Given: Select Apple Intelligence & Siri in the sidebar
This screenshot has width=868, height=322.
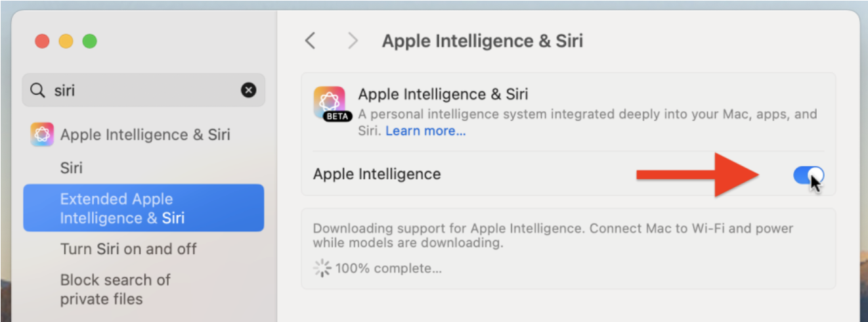Looking at the screenshot, I should tap(145, 135).
